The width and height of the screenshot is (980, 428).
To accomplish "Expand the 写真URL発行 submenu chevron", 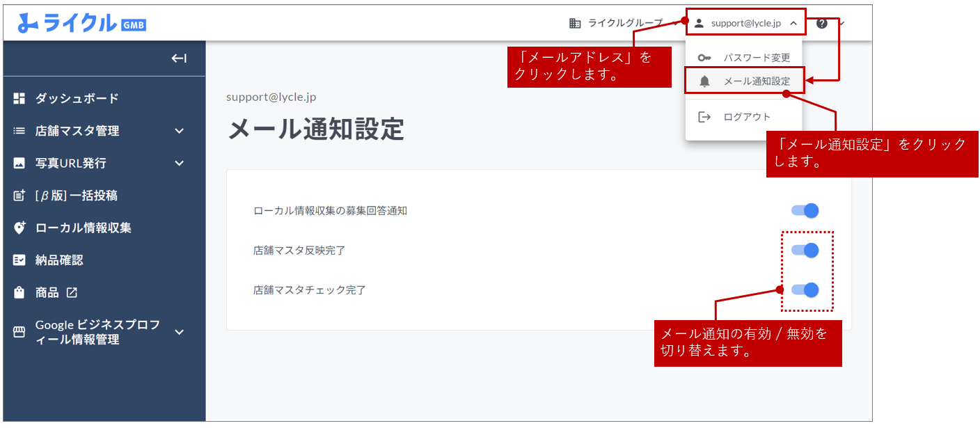I will pos(179,164).
